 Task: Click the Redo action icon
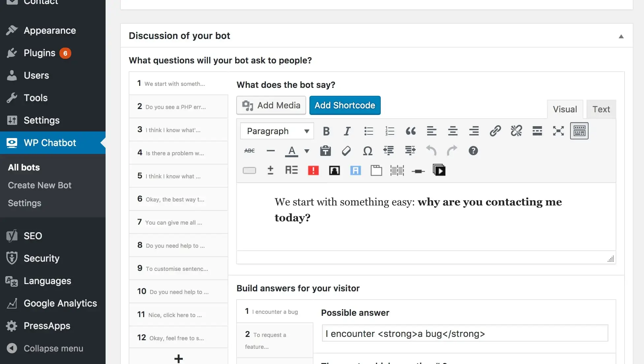click(452, 151)
